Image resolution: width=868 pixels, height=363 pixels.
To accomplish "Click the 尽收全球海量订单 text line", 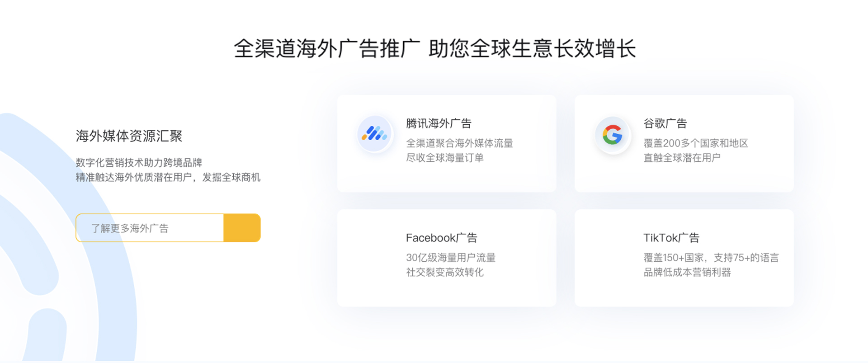I will (444, 158).
